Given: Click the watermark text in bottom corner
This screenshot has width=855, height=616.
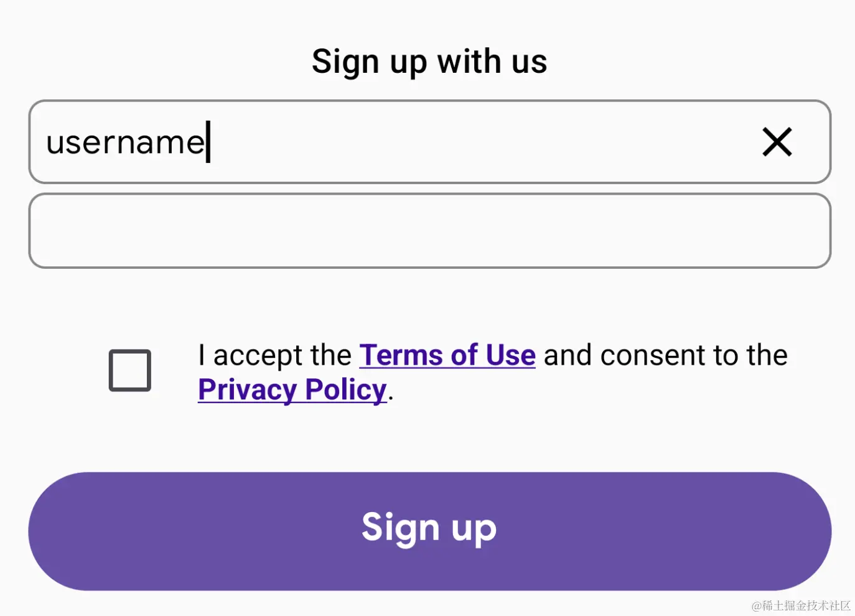Looking at the screenshot, I should pos(800,605).
